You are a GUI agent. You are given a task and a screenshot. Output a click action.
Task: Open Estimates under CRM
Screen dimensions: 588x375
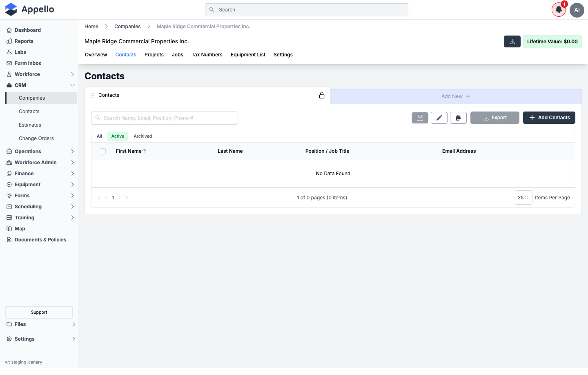pos(30,125)
